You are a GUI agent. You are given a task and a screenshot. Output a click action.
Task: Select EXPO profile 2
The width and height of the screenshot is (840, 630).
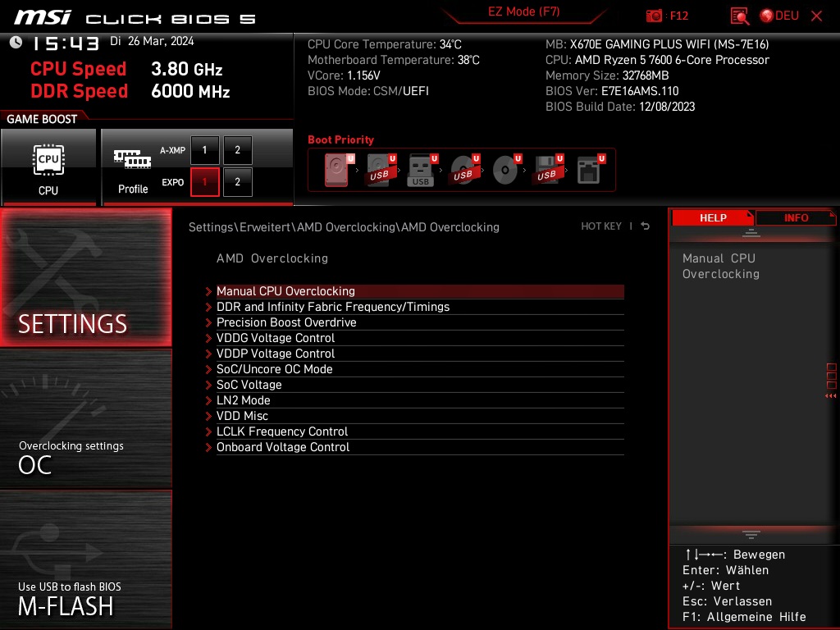237,182
